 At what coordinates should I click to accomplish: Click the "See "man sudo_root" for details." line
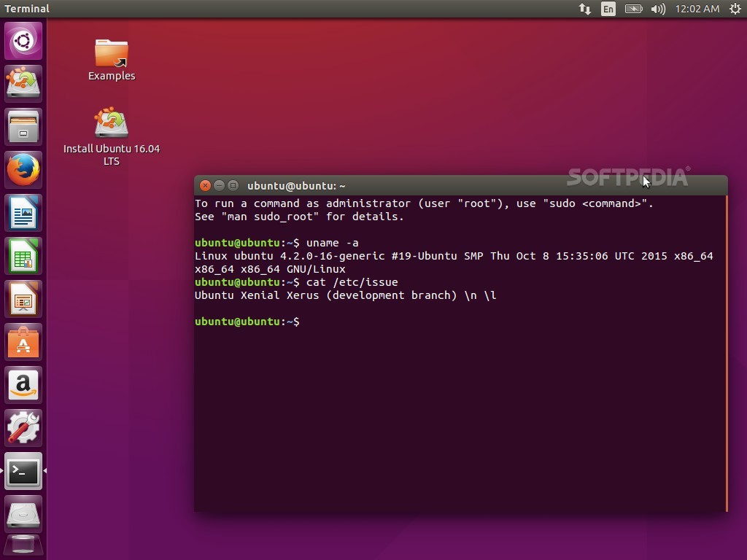[299, 217]
